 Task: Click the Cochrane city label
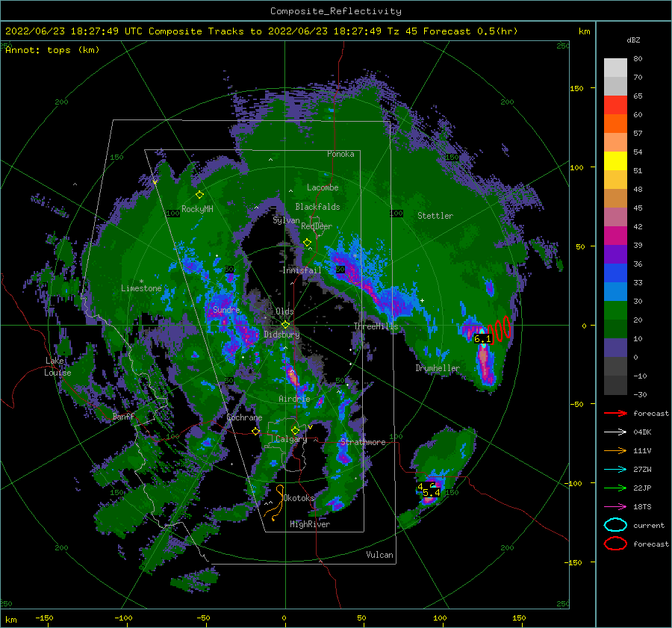pyautogui.click(x=244, y=417)
